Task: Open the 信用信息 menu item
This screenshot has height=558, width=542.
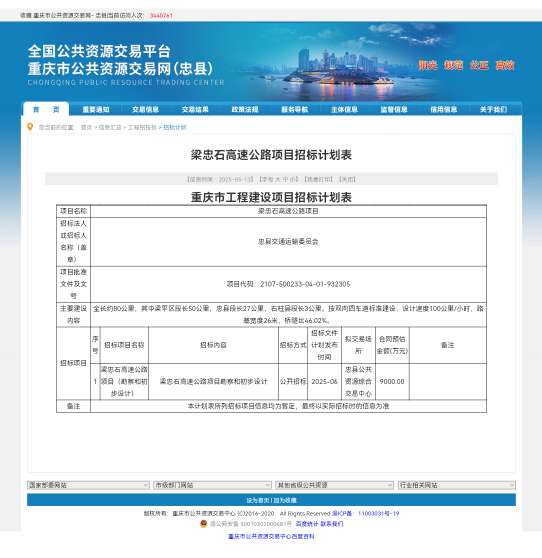Action: [443, 109]
